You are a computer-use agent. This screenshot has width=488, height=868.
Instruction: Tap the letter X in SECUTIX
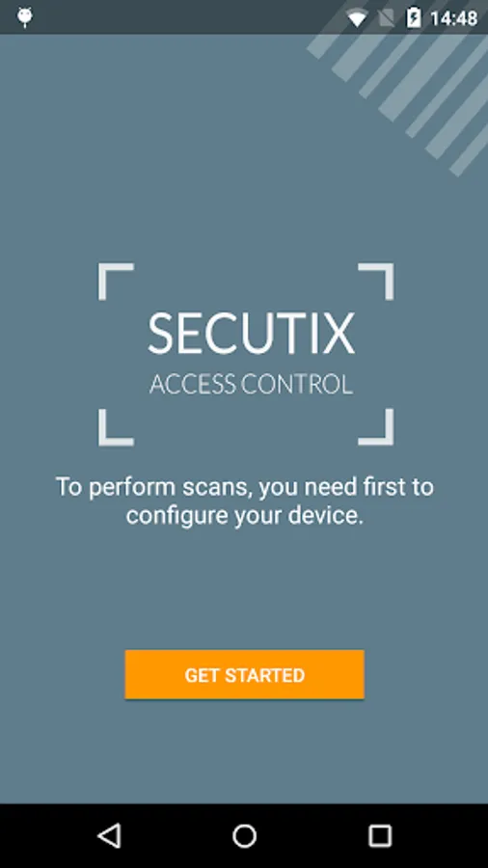tap(339, 334)
